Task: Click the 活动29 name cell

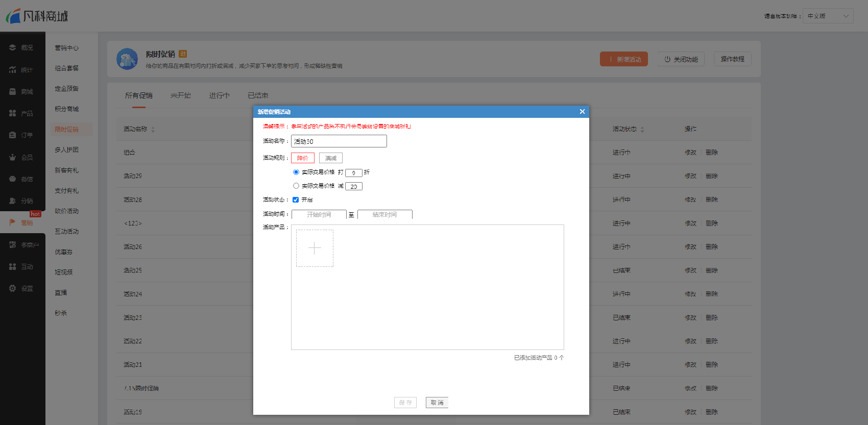Action: tap(133, 176)
